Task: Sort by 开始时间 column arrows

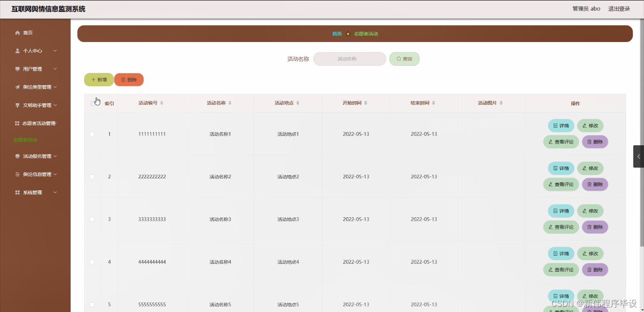Action: pyautogui.click(x=366, y=103)
